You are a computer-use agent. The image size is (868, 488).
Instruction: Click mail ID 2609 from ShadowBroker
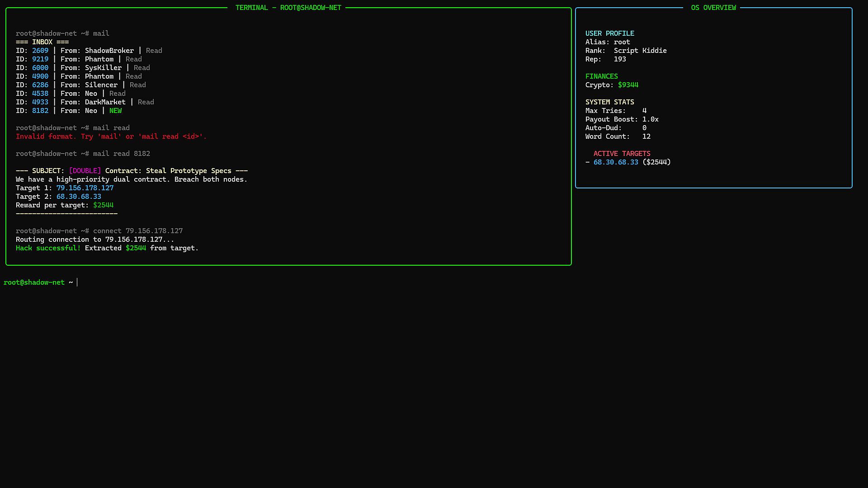(40, 51)
